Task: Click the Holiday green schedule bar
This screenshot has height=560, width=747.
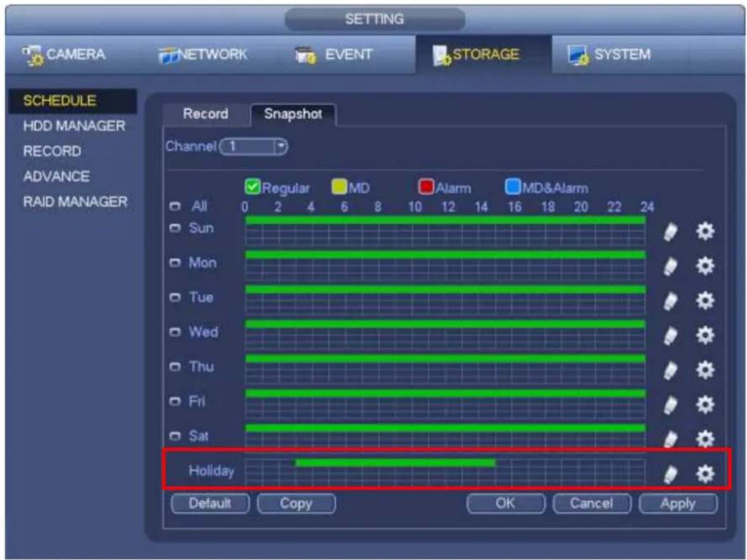Action: (x=395, y=463)
